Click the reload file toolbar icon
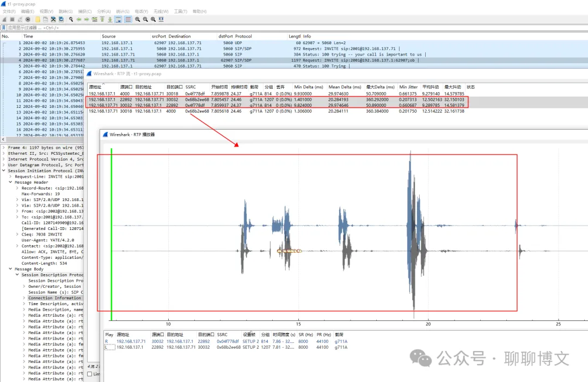This screenshot has width=588, height=382. [x=61, y=20]
